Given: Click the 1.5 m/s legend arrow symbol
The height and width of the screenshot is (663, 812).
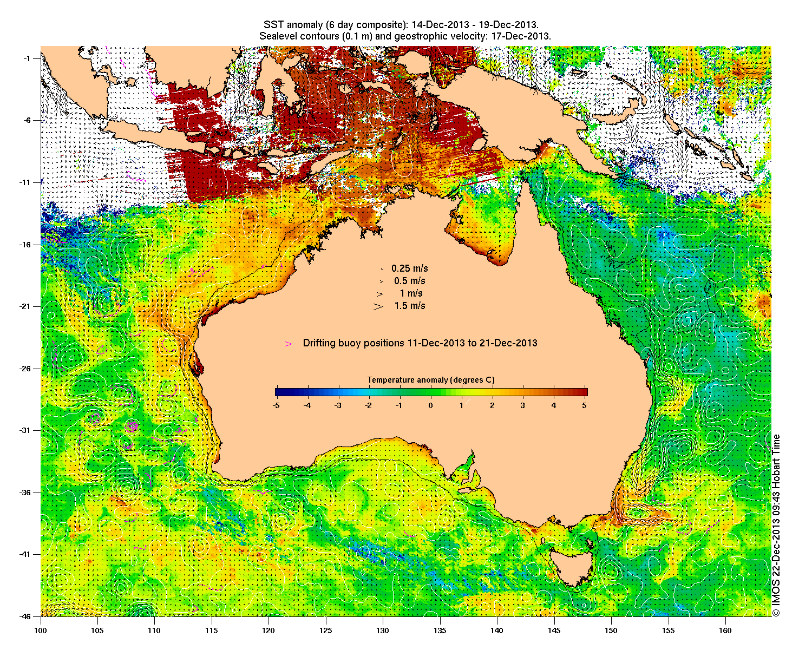Looking at the screenshot, I should pos(378,306).
